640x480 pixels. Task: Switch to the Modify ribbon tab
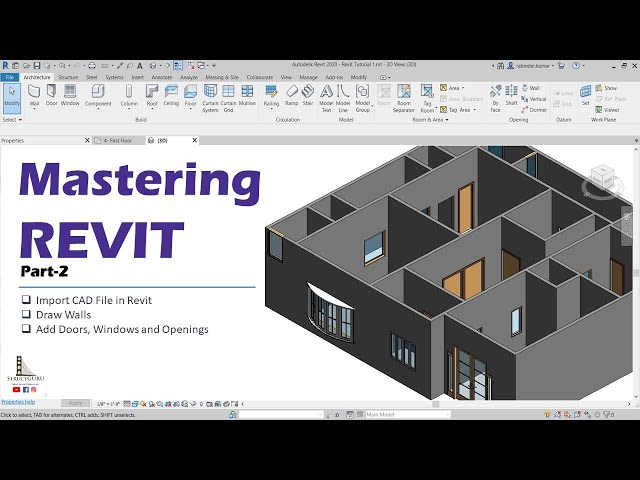point(359,77)
